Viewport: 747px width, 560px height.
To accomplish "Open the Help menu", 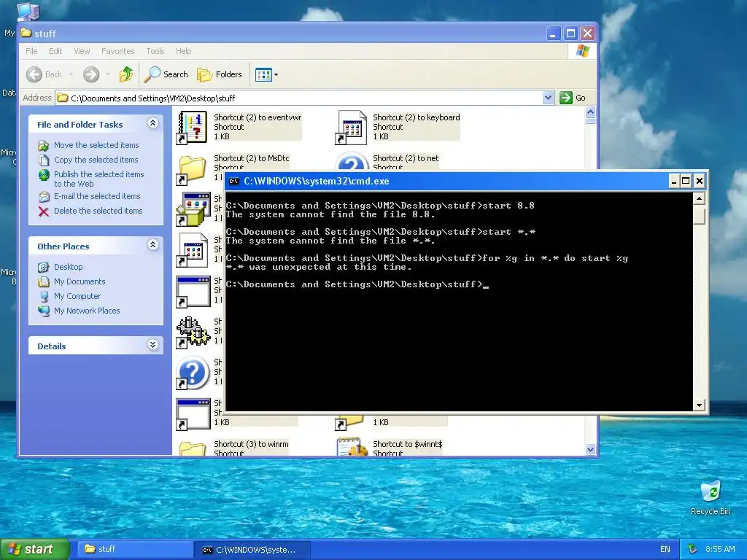I will point(183,51).
